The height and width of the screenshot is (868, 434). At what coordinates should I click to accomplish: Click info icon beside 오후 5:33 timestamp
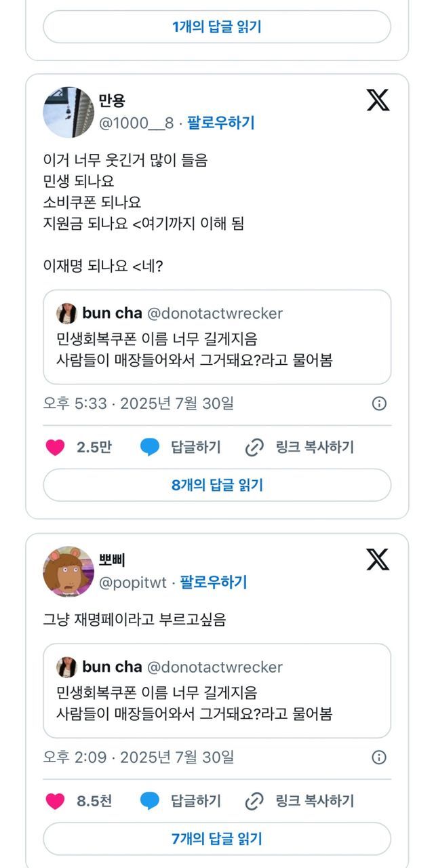[380, 403]
